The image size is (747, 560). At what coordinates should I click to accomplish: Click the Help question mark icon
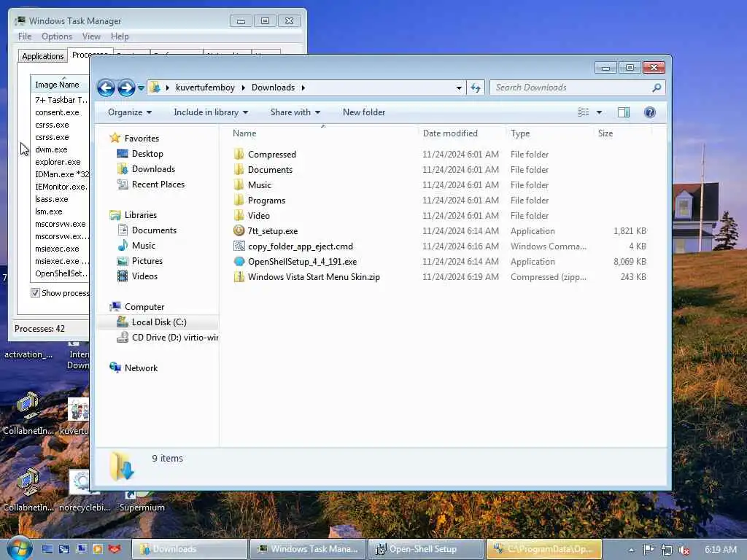(x=649, y=112)
